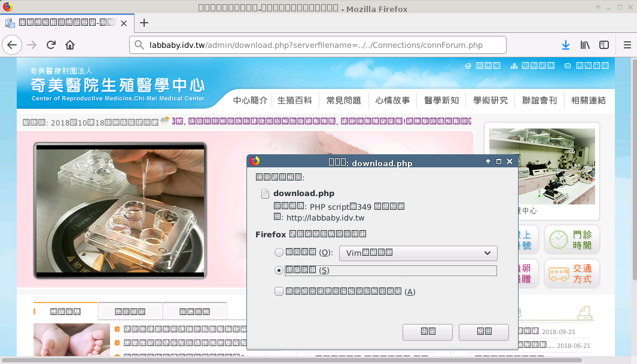Open the second news item link

click(x=185, y=343)
